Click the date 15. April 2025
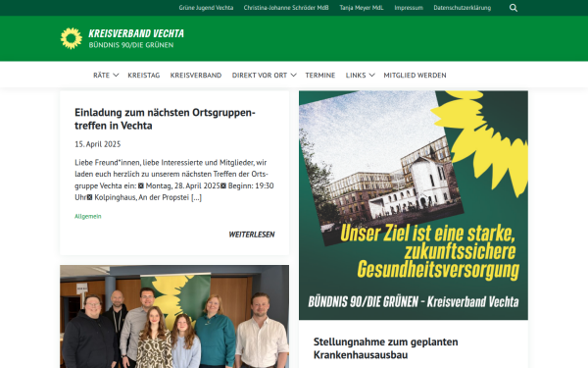 point(97,144)
